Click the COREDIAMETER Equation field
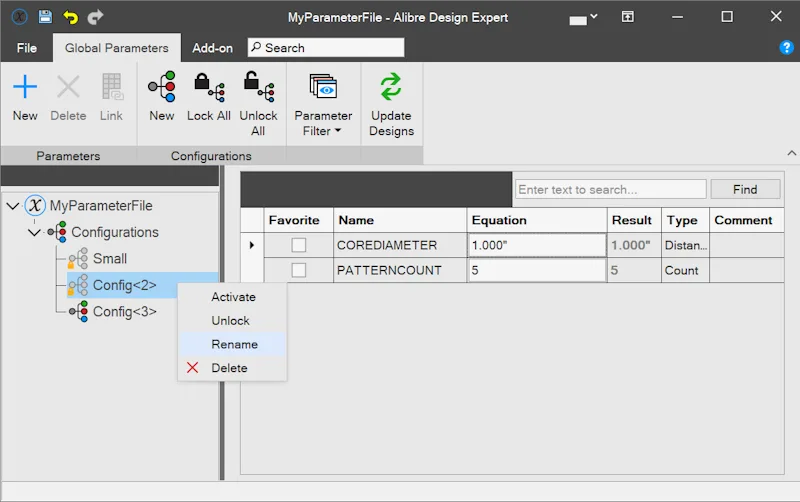Screen dimensions: 800x502 537,245
